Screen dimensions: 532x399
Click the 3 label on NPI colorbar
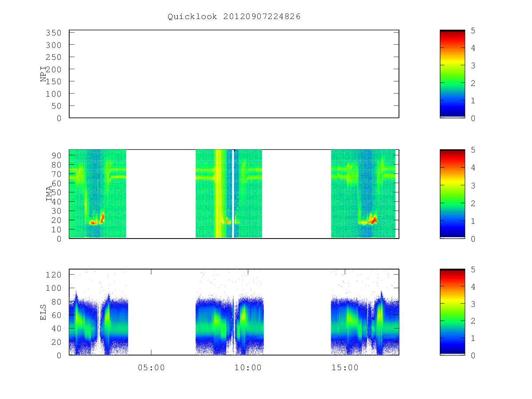473,66
